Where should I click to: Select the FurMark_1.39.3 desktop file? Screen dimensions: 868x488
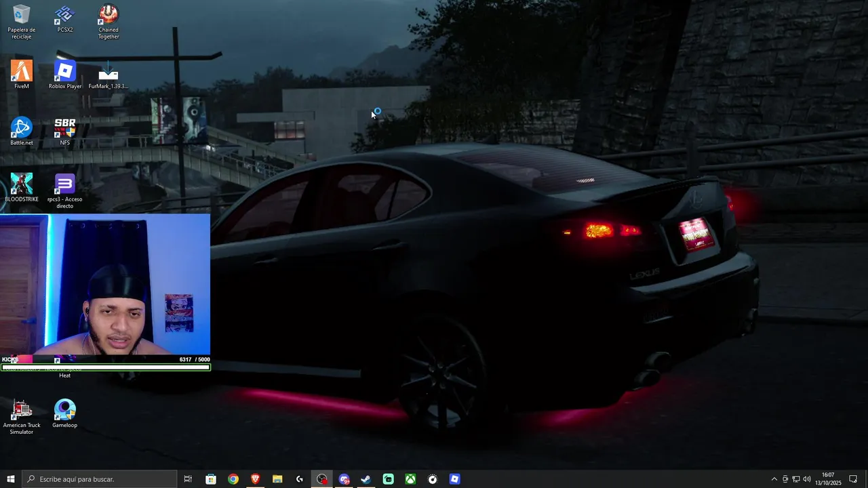(108, 75)
